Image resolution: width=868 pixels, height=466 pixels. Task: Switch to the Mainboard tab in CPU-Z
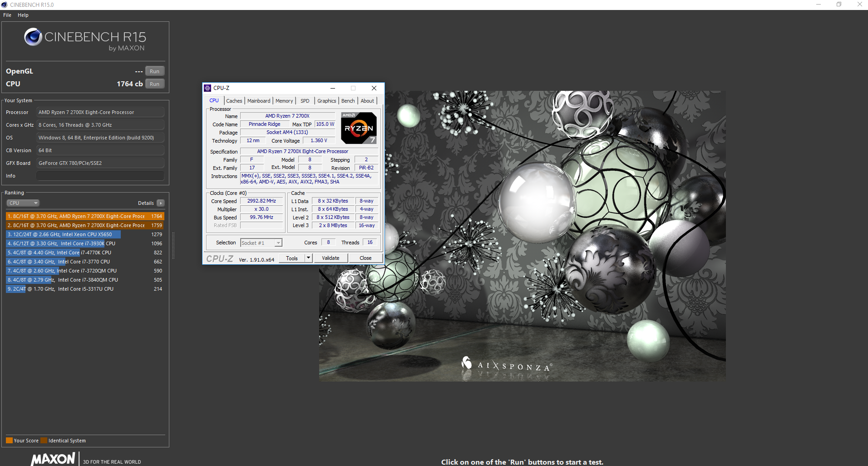(259, 101)
